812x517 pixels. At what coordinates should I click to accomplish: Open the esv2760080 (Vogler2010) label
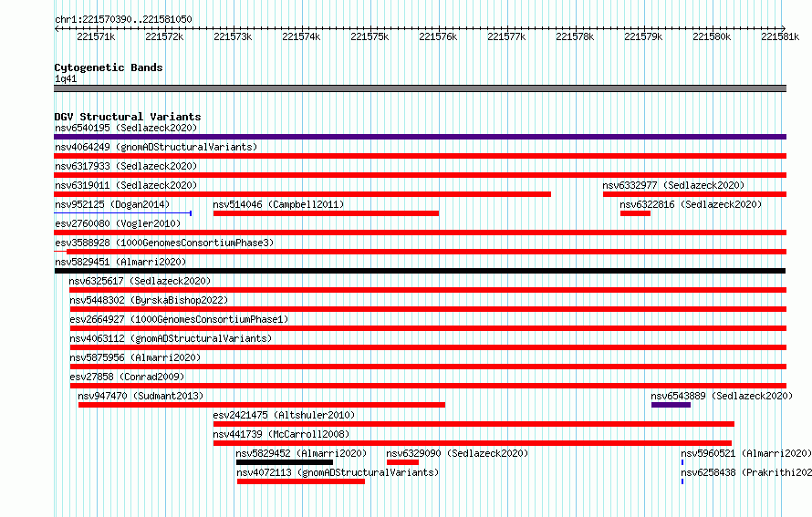point(118,223)
